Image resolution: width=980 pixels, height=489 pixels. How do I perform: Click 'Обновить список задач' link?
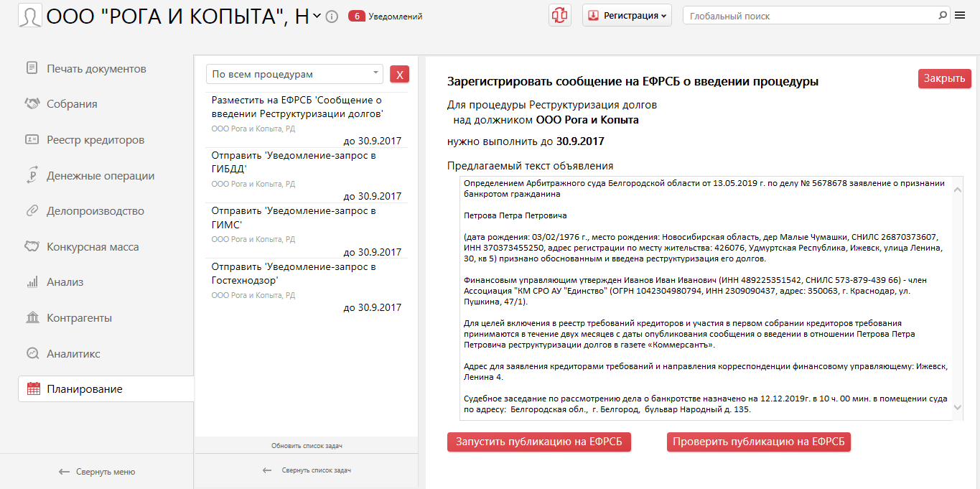(x=307, y=446)
